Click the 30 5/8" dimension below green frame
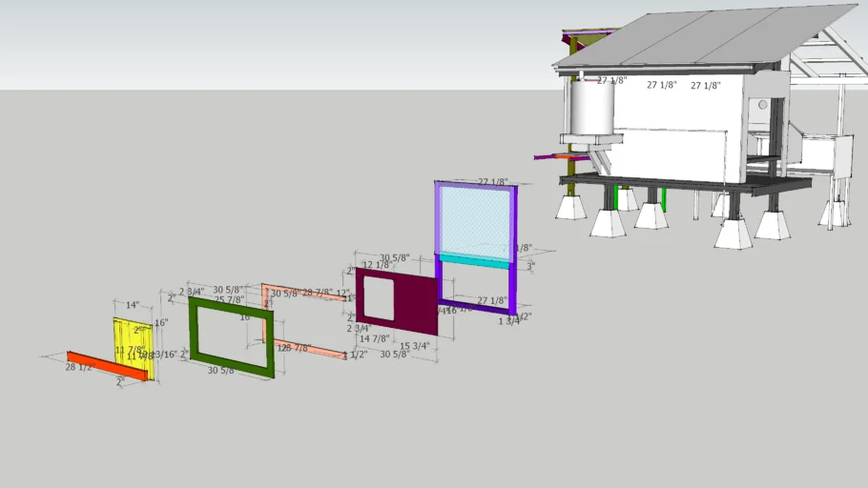 coord(221,370)
